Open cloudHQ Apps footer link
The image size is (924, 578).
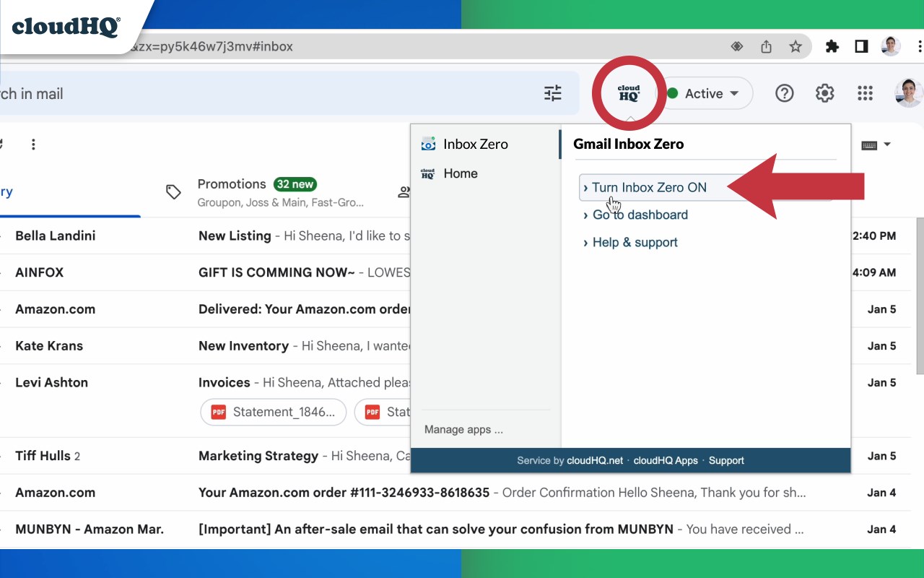click(666, 461)
